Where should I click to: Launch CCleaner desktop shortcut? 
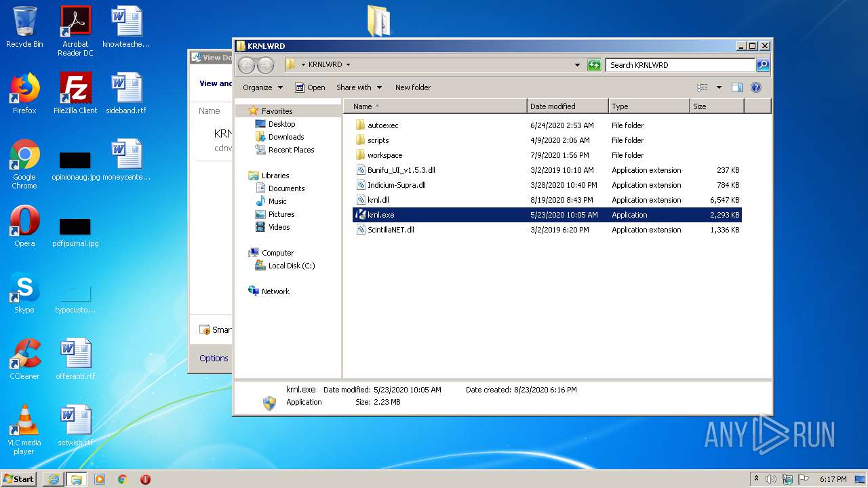click(24, 359)
